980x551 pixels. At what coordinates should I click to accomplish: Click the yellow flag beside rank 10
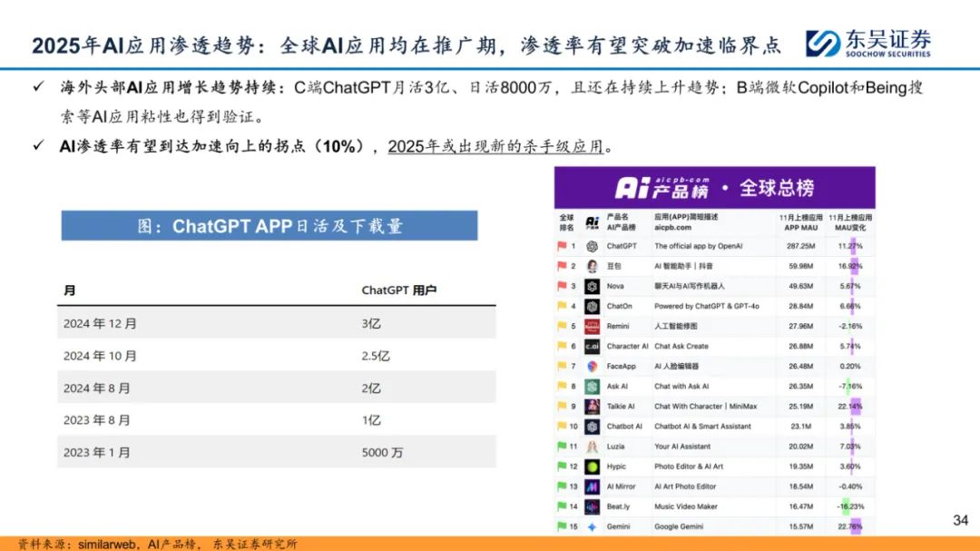point(562,427)
